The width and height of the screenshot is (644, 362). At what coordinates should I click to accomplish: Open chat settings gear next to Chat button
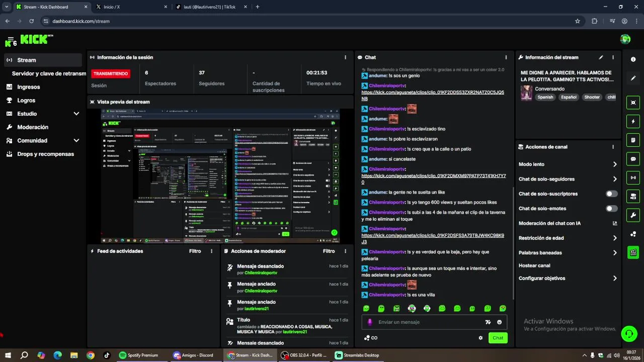coord(480,338)
